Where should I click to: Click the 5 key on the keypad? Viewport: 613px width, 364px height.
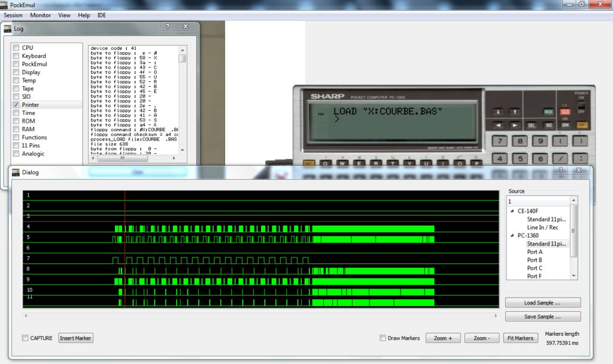point(520,159)
